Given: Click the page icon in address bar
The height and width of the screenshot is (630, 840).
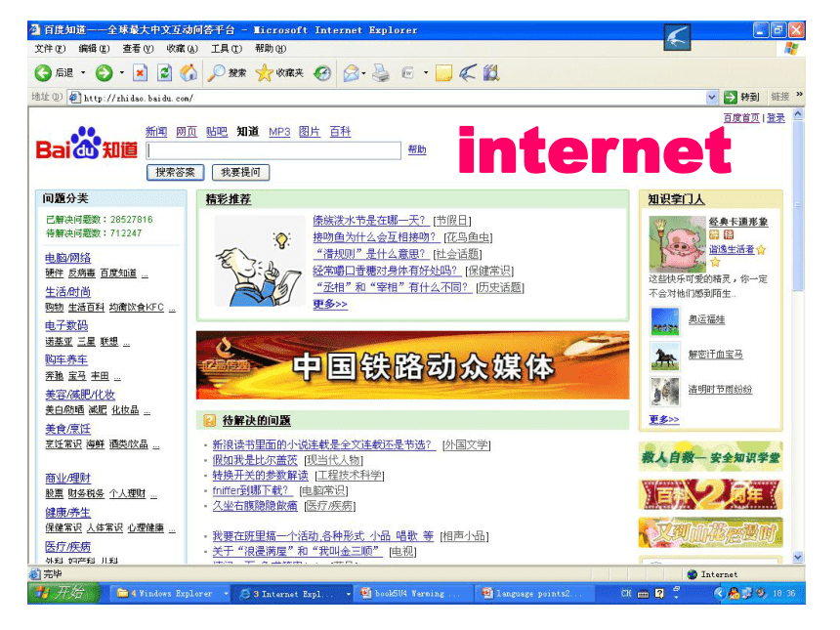Looking at the screenshot, I should tap(75, 98).
